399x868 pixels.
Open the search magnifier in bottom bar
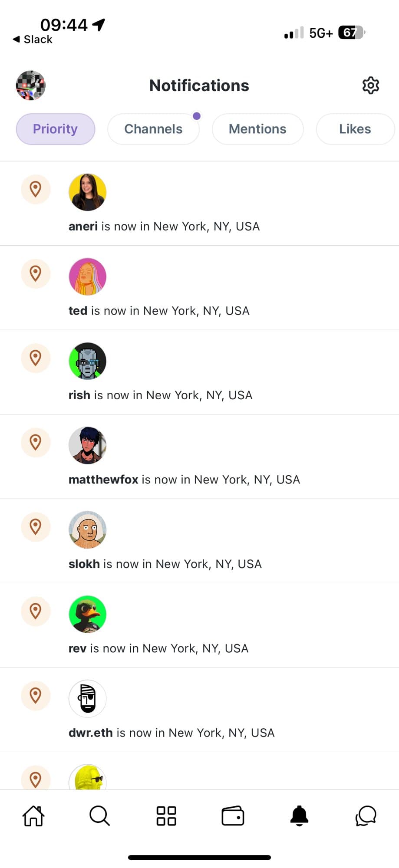[x=99, y=816]
